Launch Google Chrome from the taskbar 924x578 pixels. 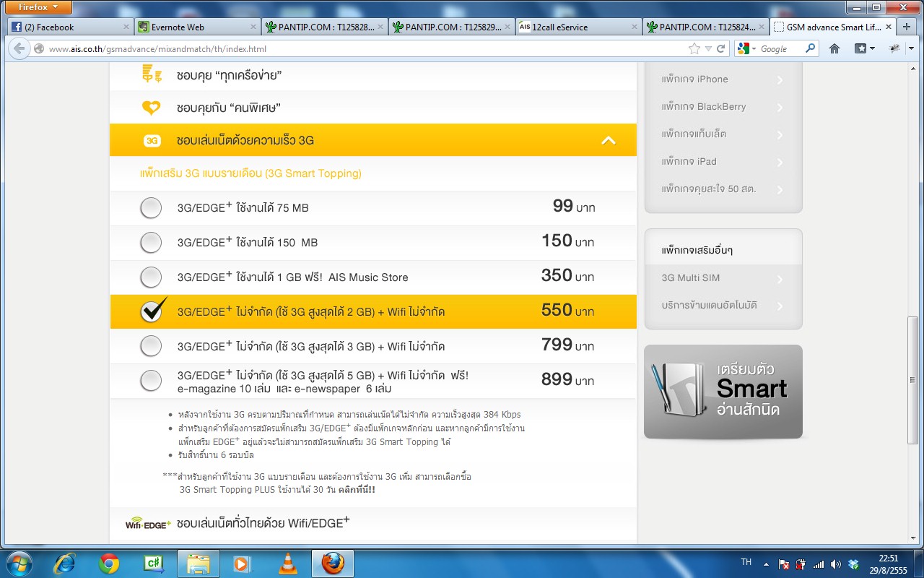coord(109,564)
